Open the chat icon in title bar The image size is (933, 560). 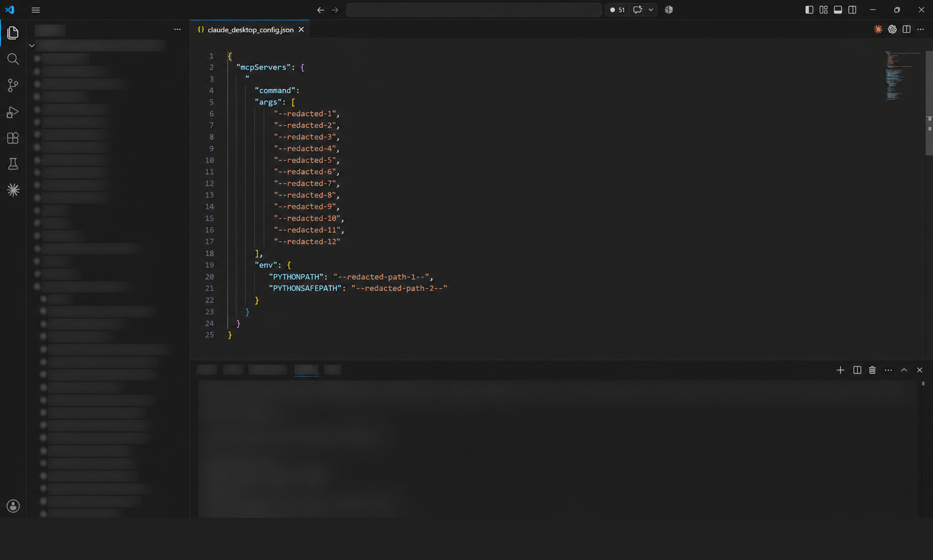(x=638, y=10)
